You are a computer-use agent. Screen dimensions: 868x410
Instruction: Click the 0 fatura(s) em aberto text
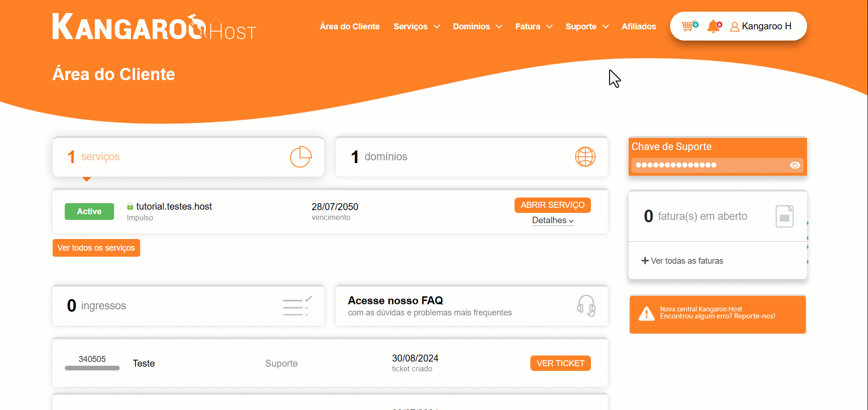point(696,216)
